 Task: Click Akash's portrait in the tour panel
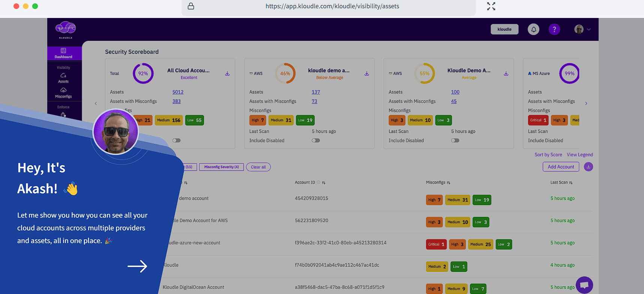coord(116,131)
